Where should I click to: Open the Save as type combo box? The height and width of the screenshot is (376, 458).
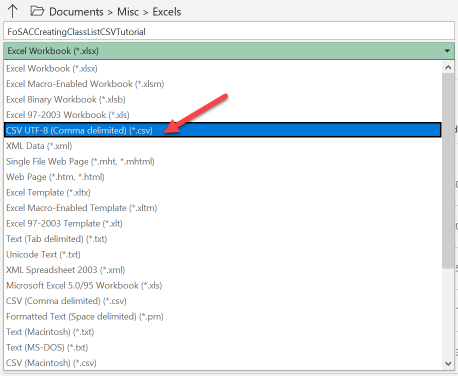click(229, 51)
